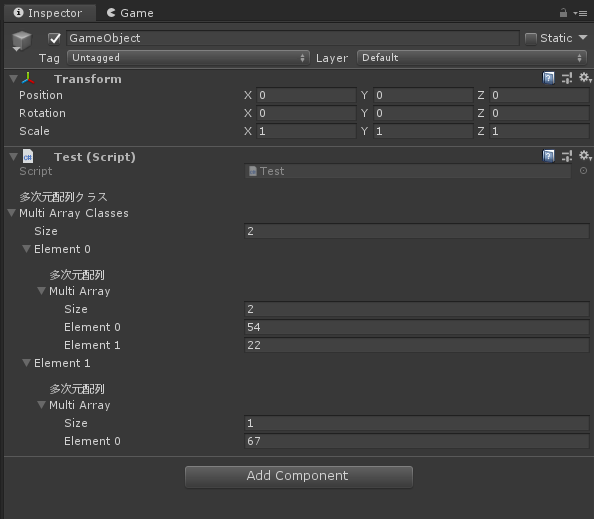594x519 pixels.
Task: Click the Rotation label
Action: (42, 113)
